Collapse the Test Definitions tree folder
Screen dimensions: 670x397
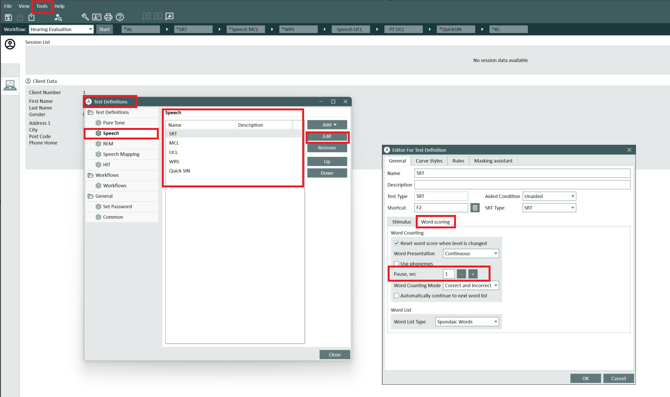[91, 112]
